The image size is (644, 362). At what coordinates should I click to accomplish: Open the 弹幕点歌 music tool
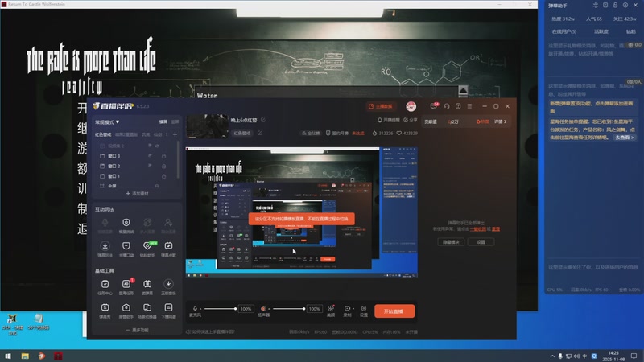168,249
